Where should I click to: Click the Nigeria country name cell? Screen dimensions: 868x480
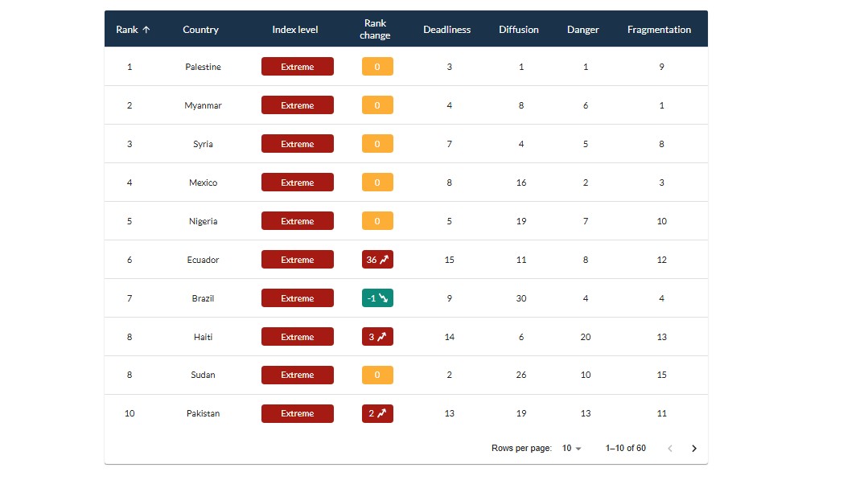pyautogui.click(x=203, y=221)
